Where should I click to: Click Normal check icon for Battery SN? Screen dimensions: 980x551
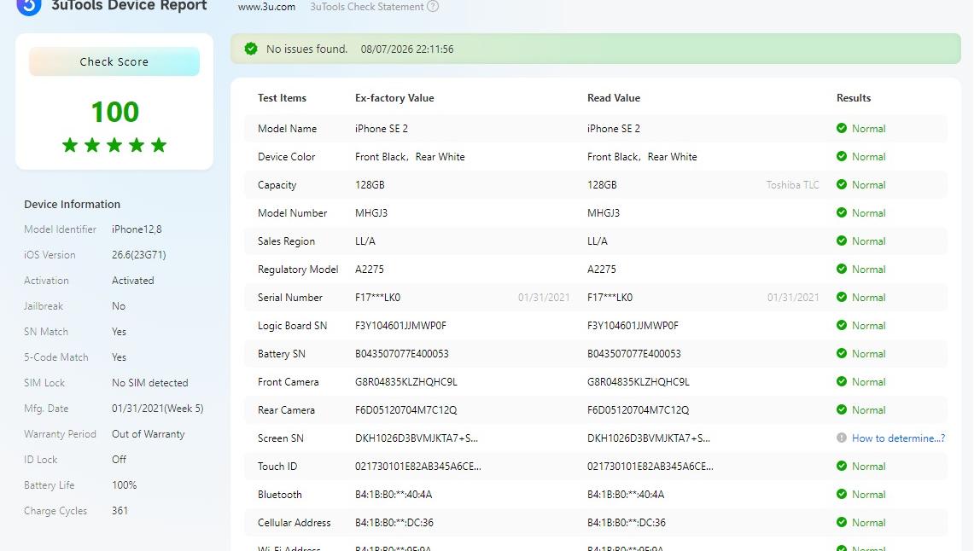pos(841,353)
